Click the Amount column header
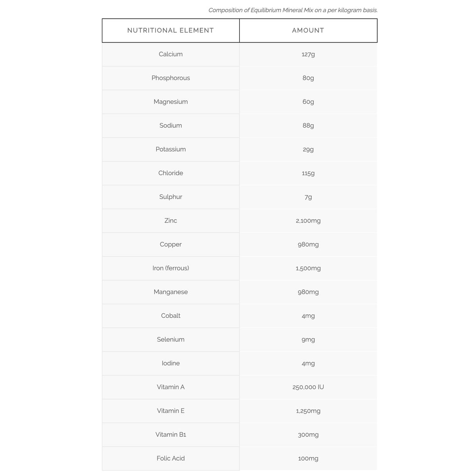This screenshot has height=476, width=476. (x=308, y=31)
